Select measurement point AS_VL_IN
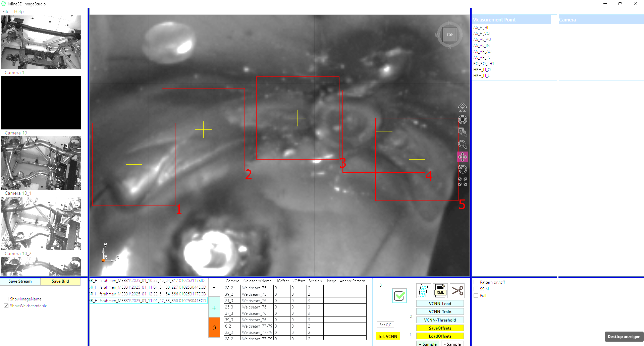The width and height of the screenshot is (644, 346). click(x=481, y=46)
